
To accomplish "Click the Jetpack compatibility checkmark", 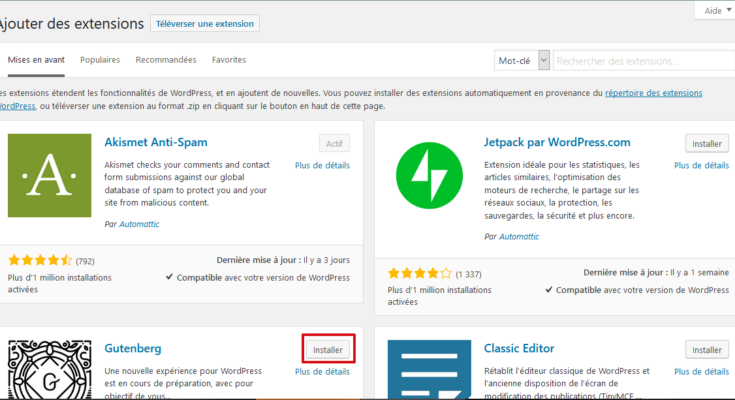I will (x=549, y=290).
